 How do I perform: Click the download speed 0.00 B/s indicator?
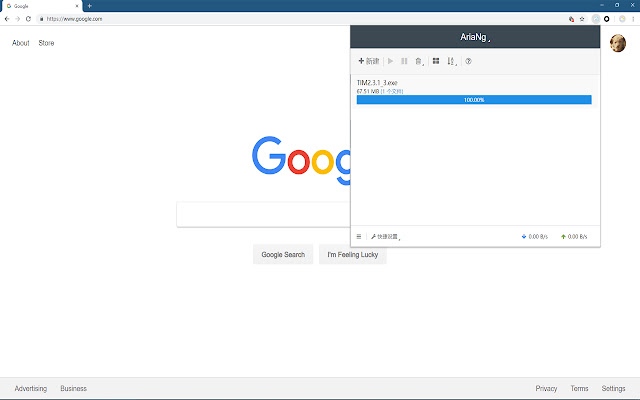tap(535, 237)
